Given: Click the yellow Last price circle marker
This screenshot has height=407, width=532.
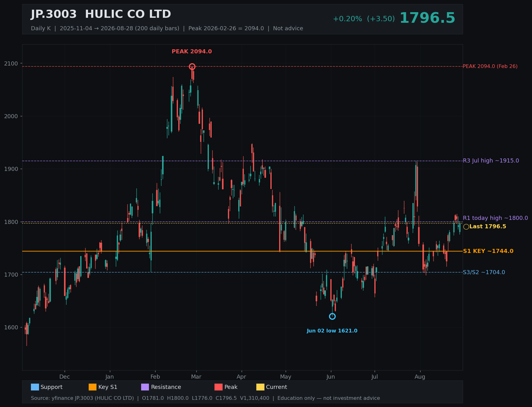Looking at the screenshot, I should click(x=466, y=227).
